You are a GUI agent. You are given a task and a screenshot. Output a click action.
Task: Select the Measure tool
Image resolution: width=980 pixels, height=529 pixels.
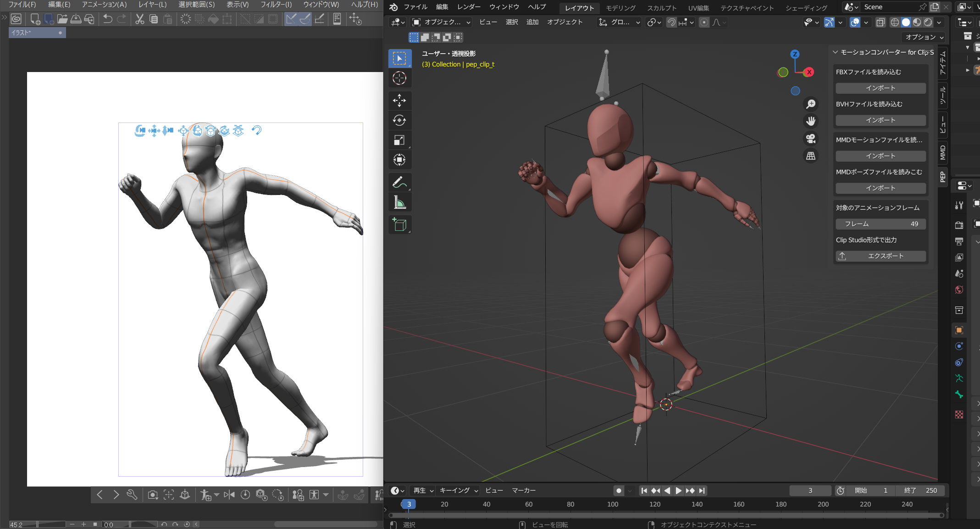click(x=399, y=202)
